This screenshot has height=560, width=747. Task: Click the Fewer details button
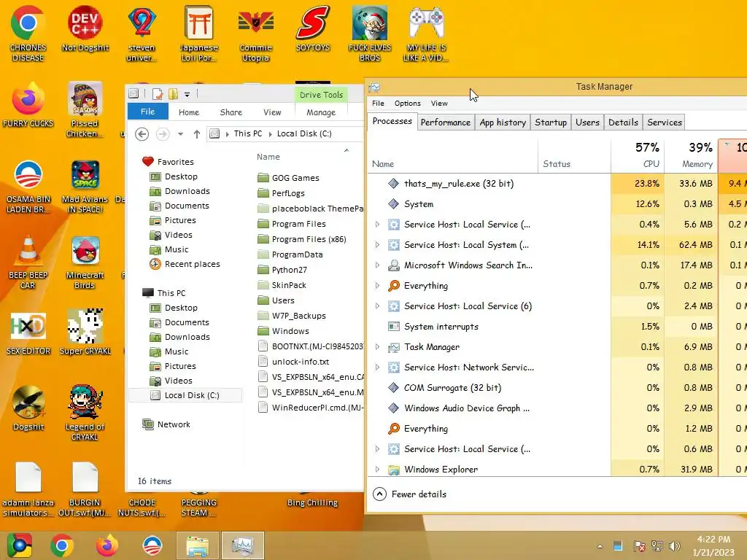point(410,494)
